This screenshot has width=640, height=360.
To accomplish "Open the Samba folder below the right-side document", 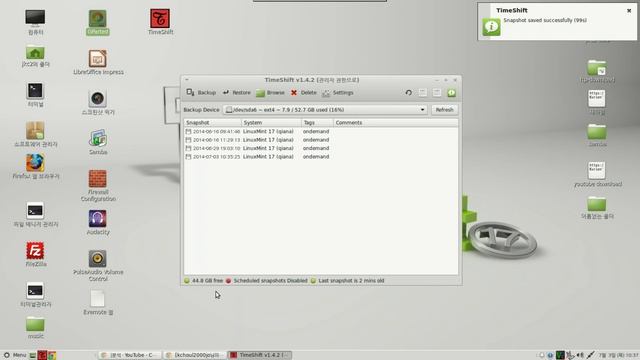I will 597,135.
